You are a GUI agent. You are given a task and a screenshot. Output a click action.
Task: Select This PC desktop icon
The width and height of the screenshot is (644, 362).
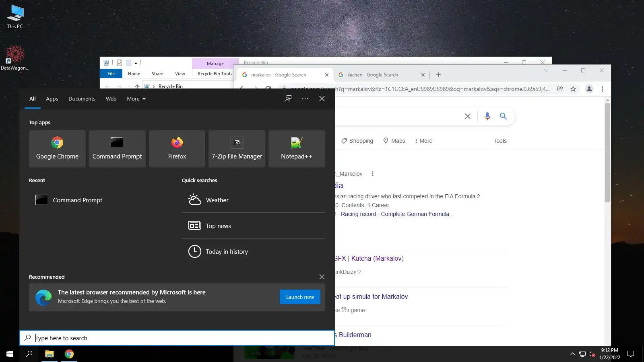[x=15, y=17]
